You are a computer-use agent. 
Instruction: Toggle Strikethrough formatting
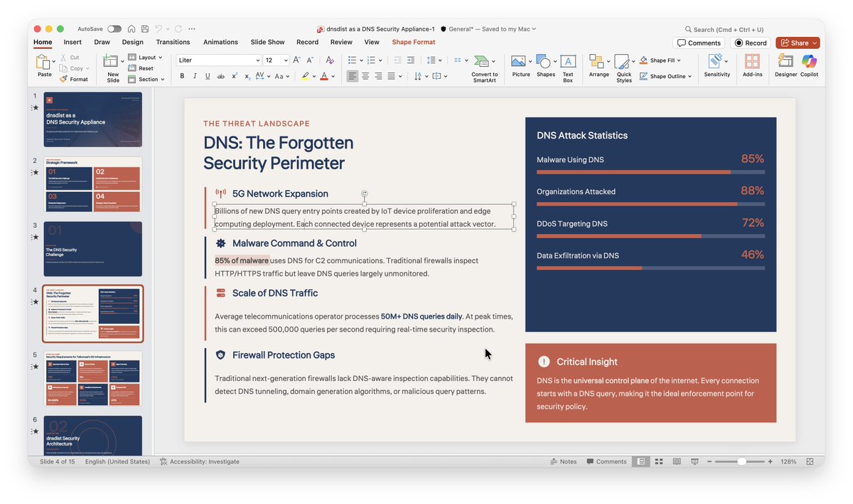click(x=220, y=76)
